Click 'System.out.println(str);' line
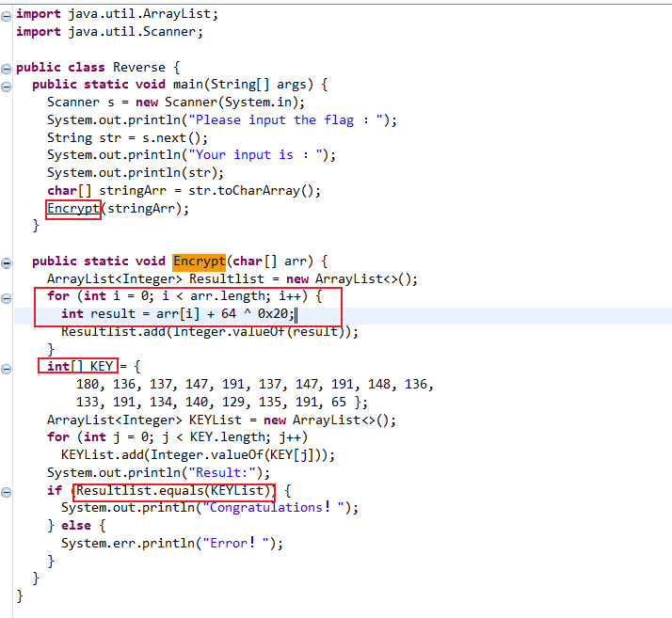 coord(136,172)
